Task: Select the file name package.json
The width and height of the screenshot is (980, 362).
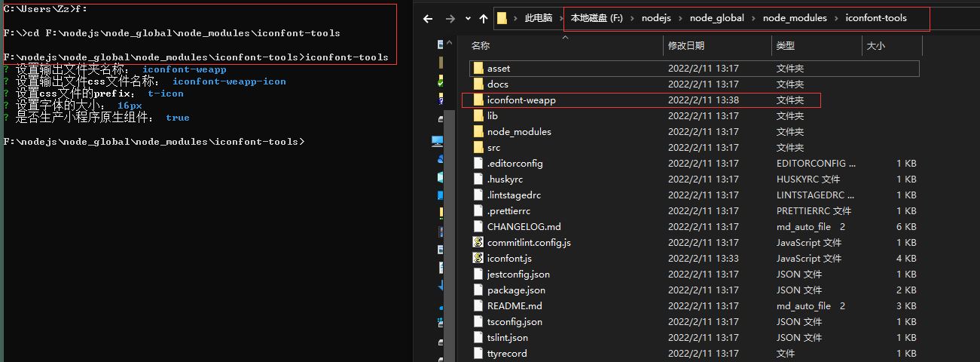Action: tap(516, 290)
